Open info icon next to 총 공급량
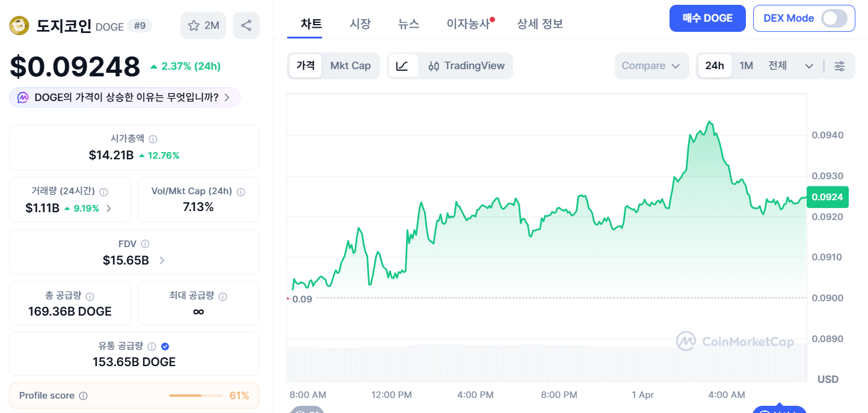868x413 pixels. pos(90,296)
